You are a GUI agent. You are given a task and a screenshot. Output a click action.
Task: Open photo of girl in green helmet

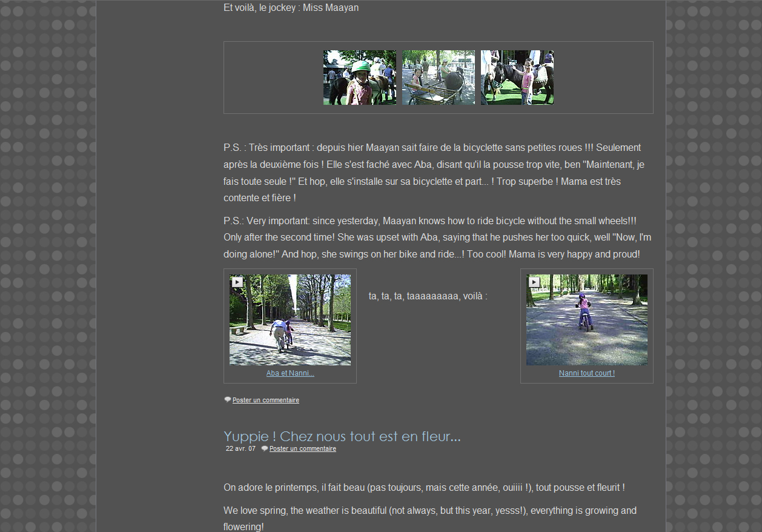(x=359, y=78)
